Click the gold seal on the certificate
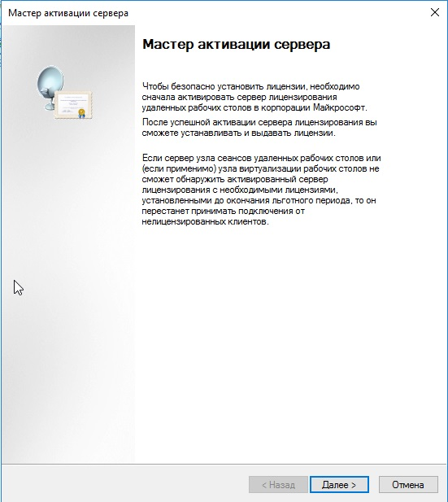This screenshot has width=448, height=502. [x=82, y=112]
